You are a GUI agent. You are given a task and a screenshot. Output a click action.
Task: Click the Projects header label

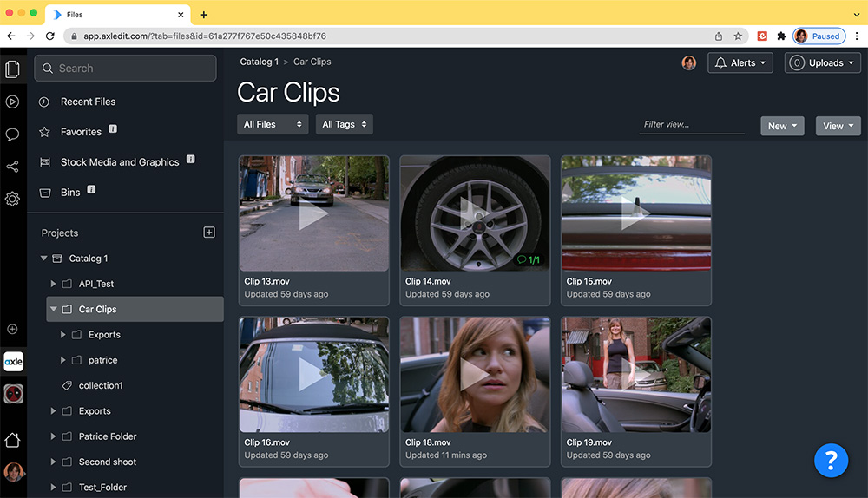coord(60,233)
